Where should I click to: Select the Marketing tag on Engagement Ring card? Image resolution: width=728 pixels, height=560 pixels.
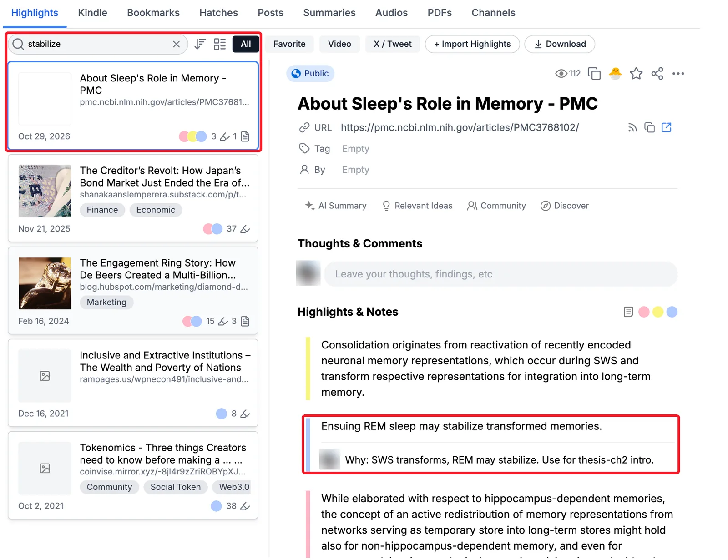point(106,302)
